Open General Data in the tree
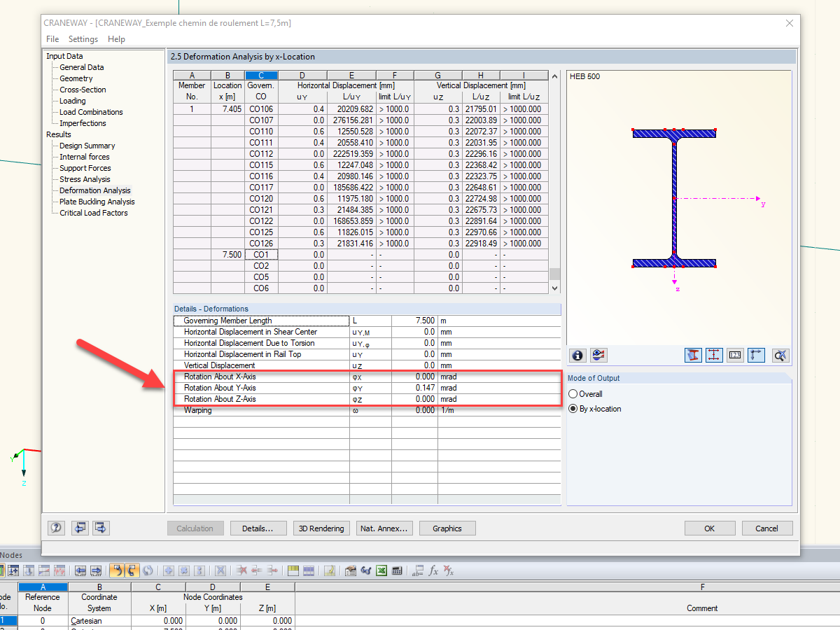This screenshot has width=840, height=630. [x=81, y=67]
